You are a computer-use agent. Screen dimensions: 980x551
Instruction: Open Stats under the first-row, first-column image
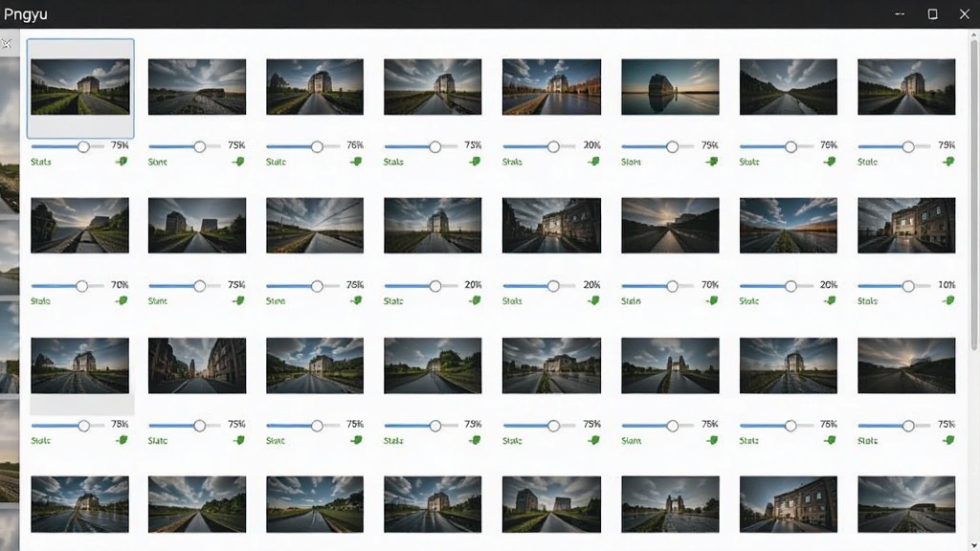click(40, 162)
